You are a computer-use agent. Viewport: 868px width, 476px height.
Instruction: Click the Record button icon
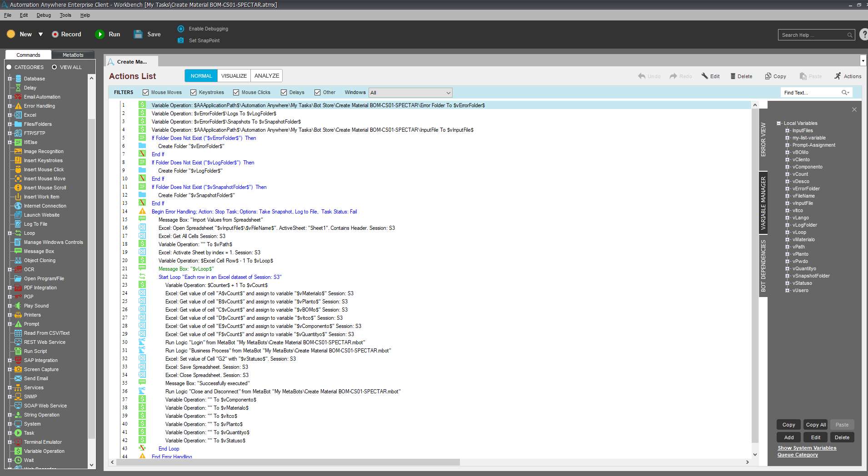(x=55, y=35)
